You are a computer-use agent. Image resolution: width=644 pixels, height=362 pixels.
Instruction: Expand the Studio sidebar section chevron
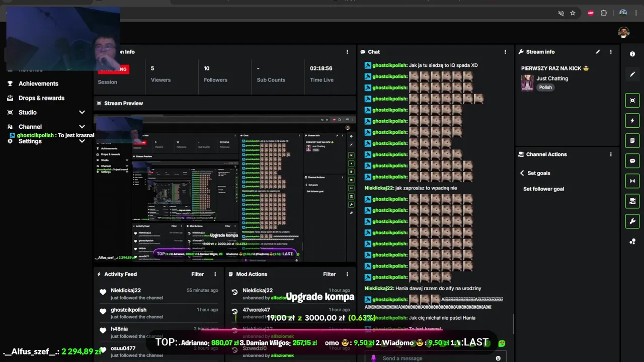pyautogui.click(x=82, y=112)
